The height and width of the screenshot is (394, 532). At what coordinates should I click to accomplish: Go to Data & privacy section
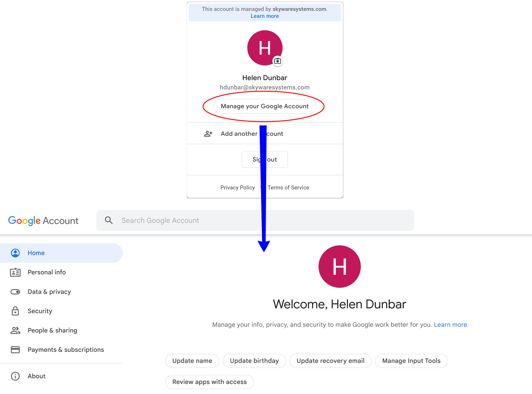tap(61, 292)
